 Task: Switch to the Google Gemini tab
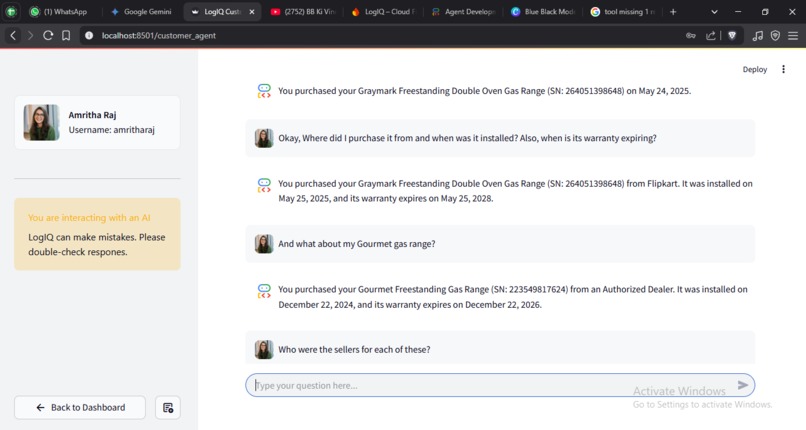pos(141,11)
